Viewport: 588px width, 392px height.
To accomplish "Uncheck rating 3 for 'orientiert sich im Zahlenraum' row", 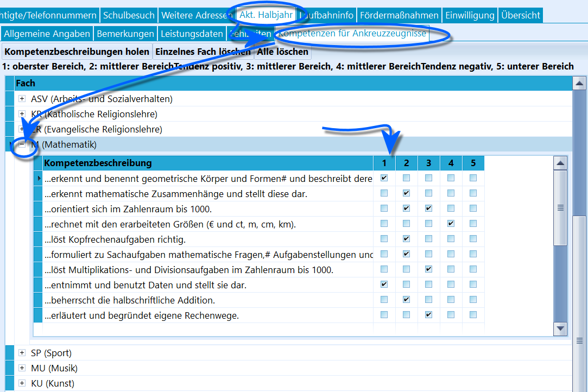I will click(428, 208).
